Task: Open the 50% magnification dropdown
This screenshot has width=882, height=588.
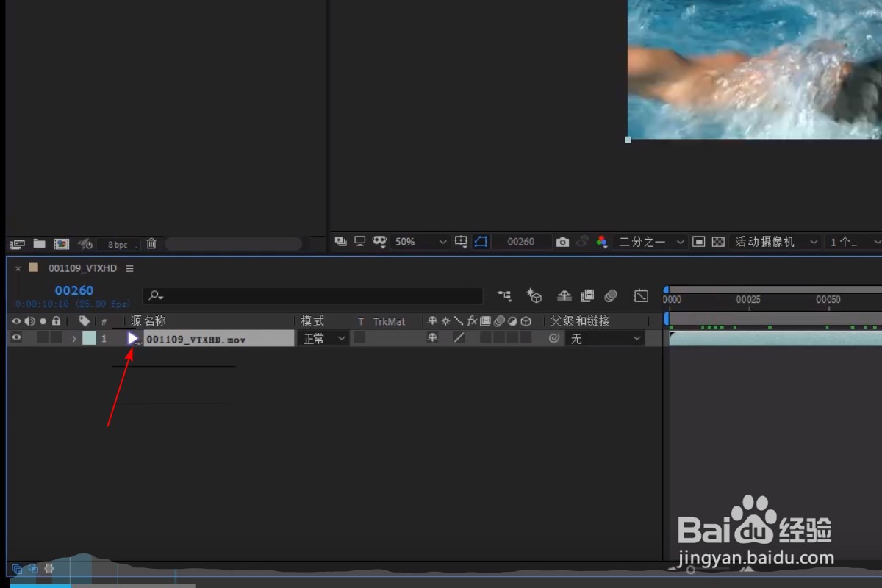Action: coord(420,241)
